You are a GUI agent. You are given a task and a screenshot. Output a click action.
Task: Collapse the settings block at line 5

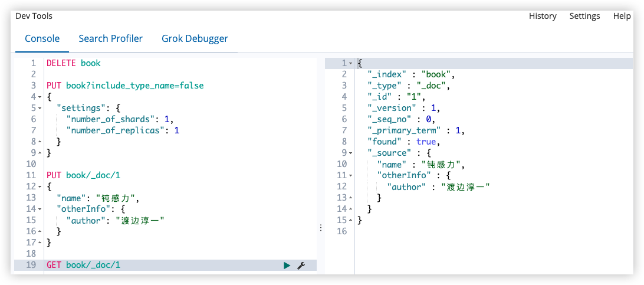pyautogui.click(x=40, y=108)
